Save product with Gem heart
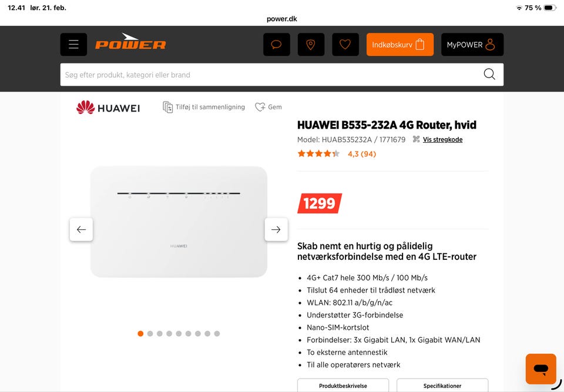 [x=268, y=107]
